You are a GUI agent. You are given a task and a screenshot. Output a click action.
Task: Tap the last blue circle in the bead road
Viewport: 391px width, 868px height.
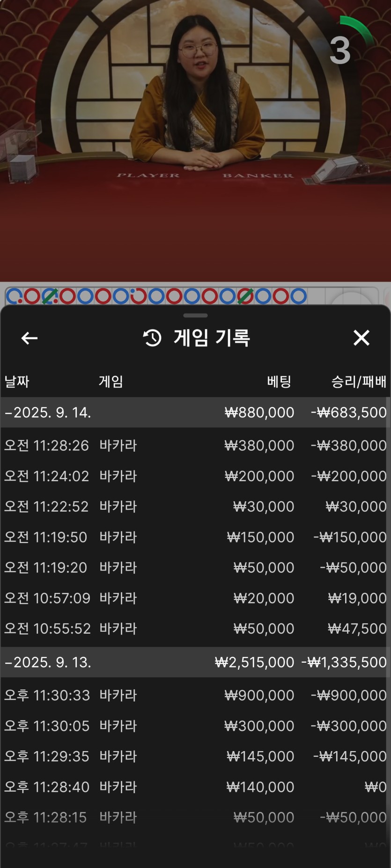(x=298, y=296)
